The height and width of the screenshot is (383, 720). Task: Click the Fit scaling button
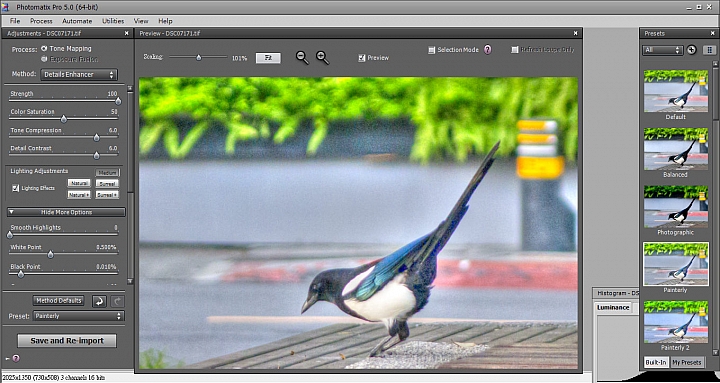pyautogui.click(x=268, y=58)
